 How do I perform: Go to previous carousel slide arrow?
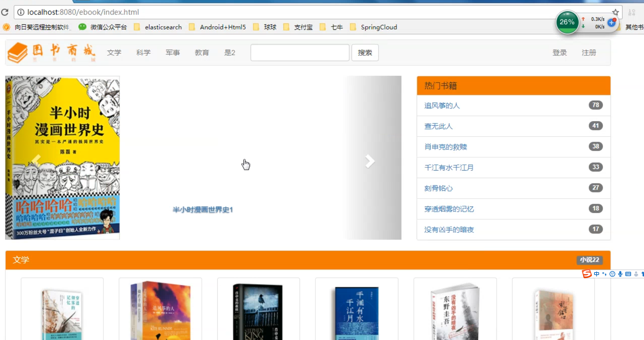[x=36, y=160]
